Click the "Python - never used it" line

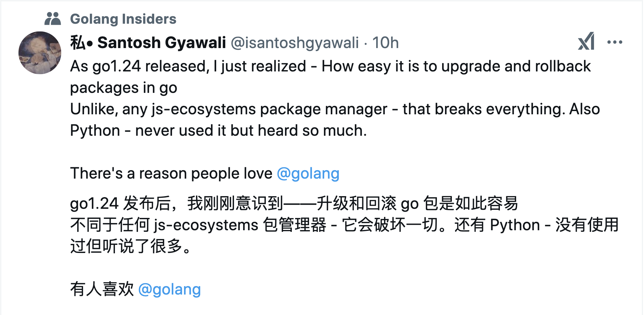(218, 131)
